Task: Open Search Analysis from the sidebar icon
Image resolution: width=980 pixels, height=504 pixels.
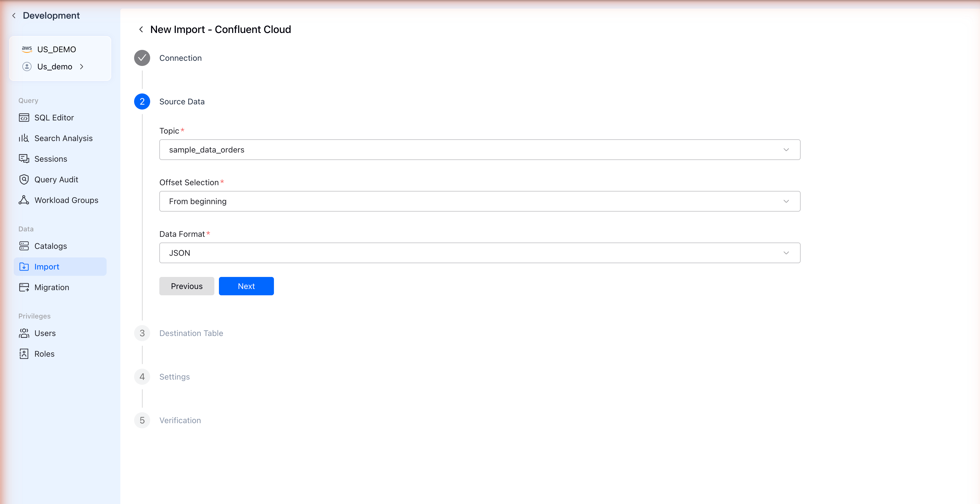Action: (23, 138)
